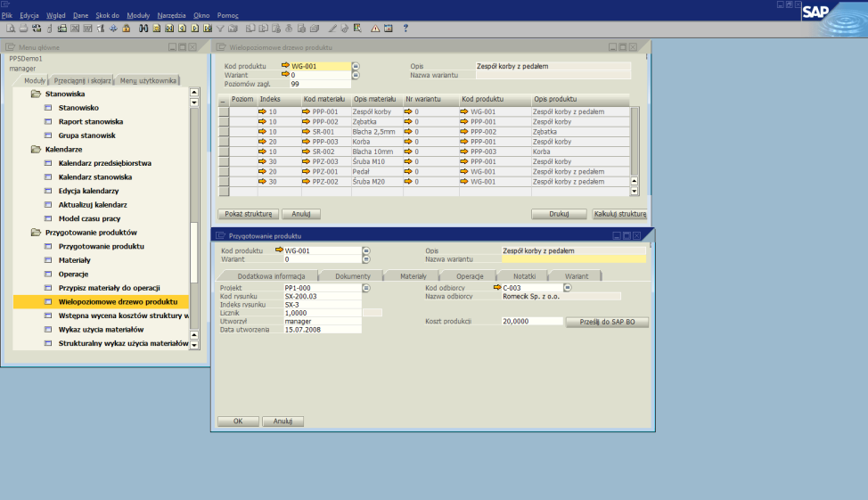Open Print Preview from the toolbar
This screenshot has height=500, width=868.
click(11, 29)
